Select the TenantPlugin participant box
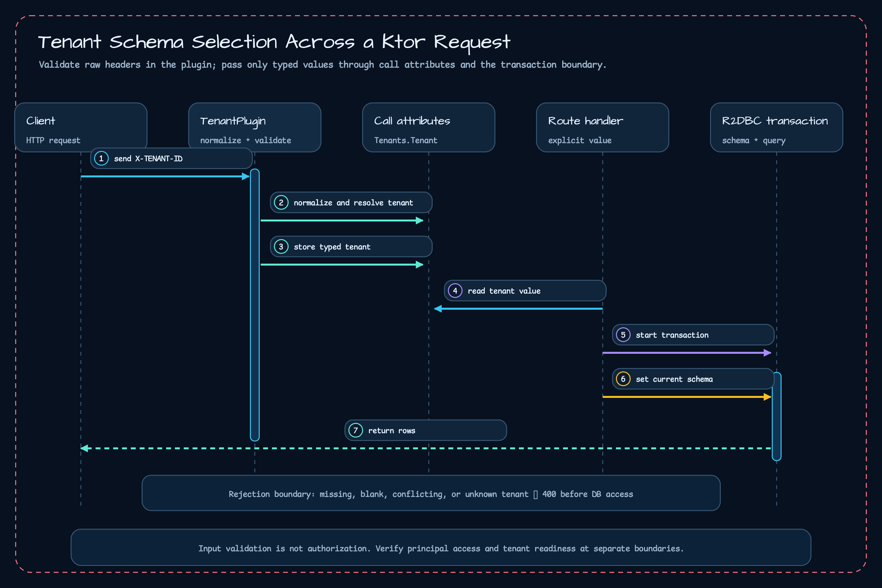Screen dimensions: 882x588 255,127
